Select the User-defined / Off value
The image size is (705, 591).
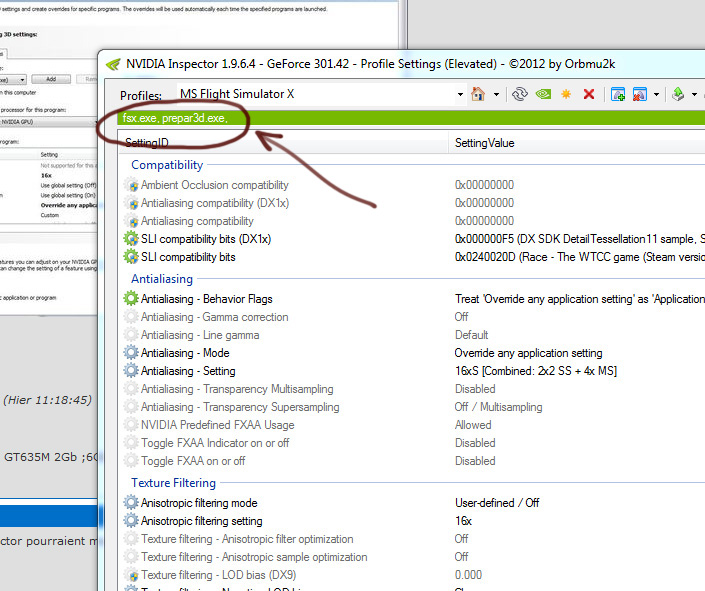[x=497, y=503]
